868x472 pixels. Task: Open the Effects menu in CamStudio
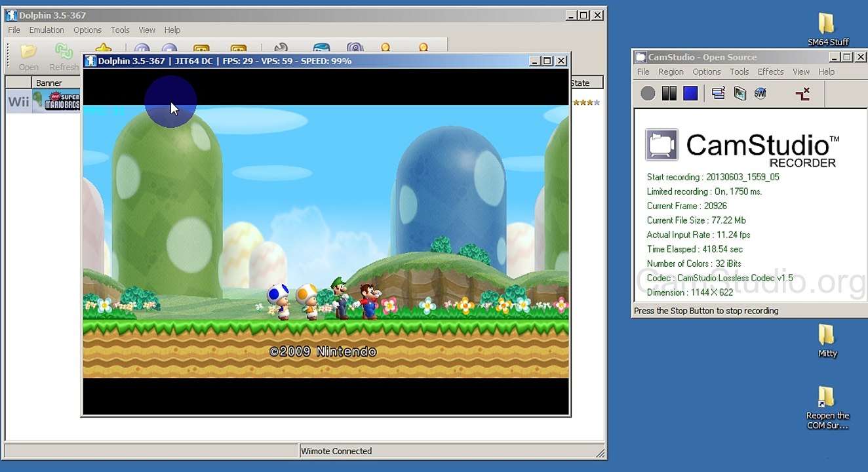770,72
